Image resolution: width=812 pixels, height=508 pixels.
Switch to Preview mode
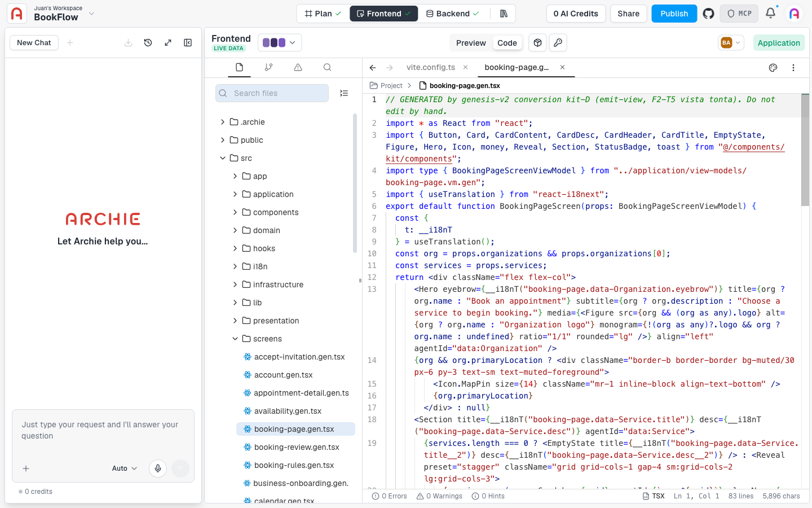coord(471,43)
